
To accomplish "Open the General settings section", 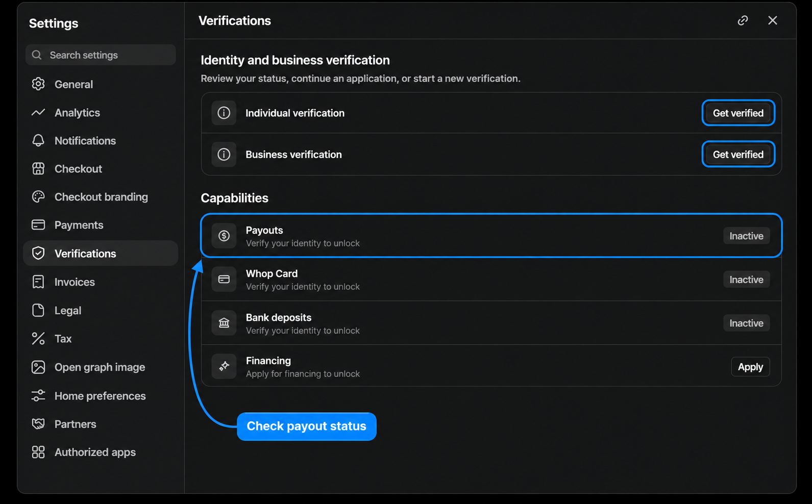I will [101, 84].
